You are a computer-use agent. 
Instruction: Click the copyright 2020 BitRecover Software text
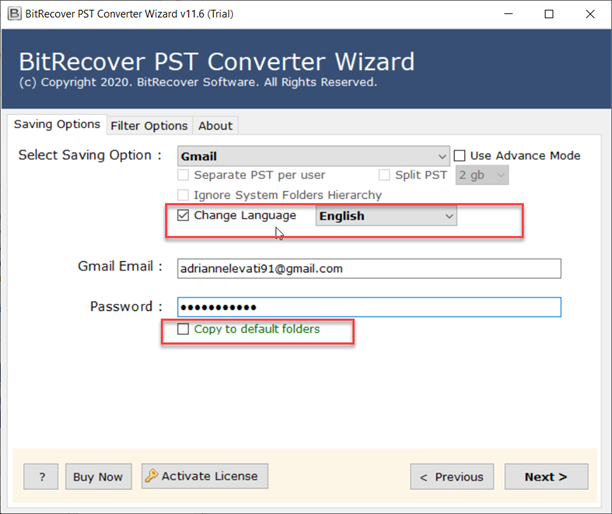tap(198, 82)
